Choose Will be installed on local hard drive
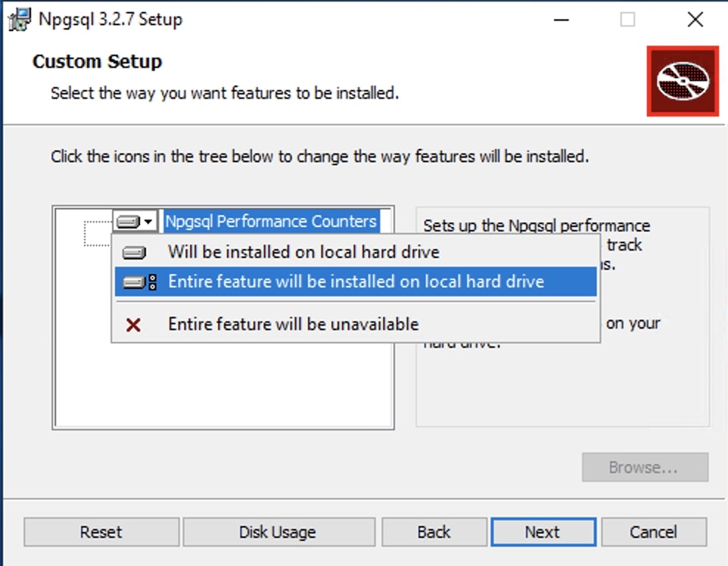This screenshot has width=728, height=566. click(x=356, y=252)
